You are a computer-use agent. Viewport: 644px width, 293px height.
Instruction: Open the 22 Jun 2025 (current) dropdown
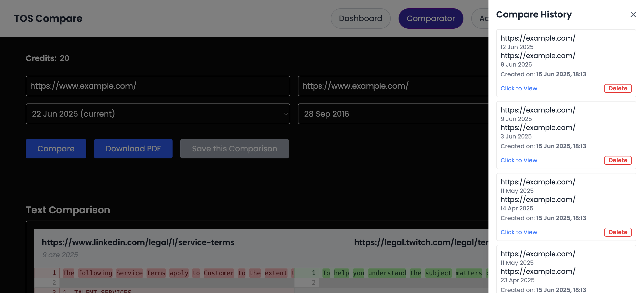(x=158, y=114)
